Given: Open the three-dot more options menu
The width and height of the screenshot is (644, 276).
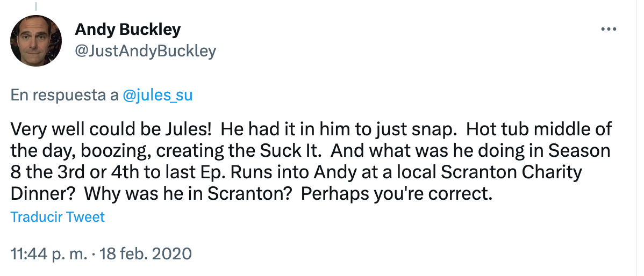Looking at the screenshot, I should pos(608,29).
